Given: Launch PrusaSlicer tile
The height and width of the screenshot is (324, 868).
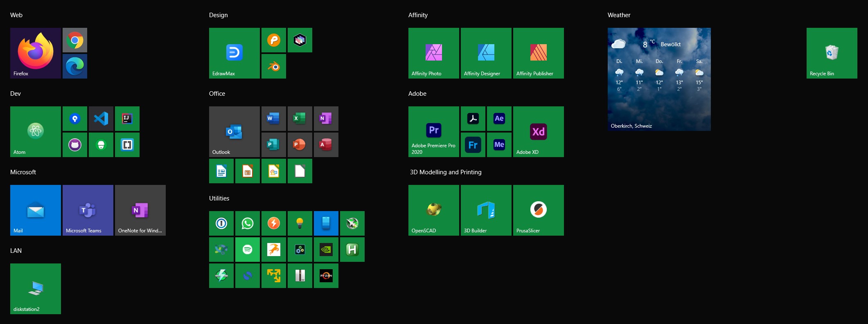Looking at the screenshot, I should (539, 210).
